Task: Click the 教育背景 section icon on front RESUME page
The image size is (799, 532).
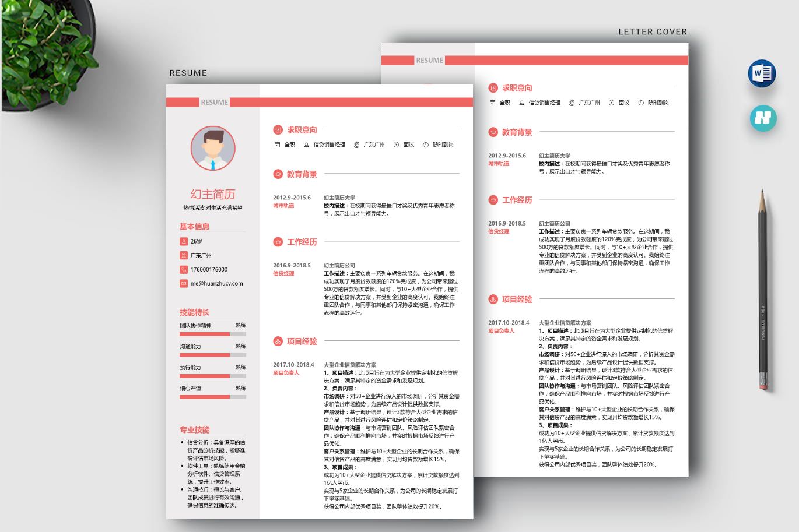Action: [278, 174]
